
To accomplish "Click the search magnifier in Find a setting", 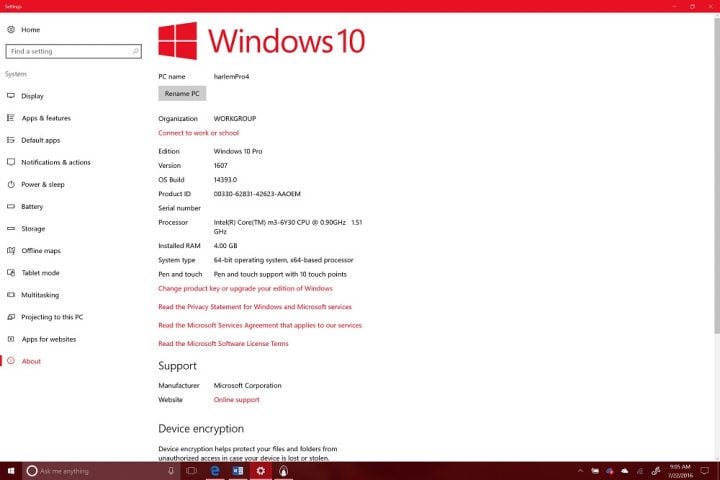I will coord(135,51).
